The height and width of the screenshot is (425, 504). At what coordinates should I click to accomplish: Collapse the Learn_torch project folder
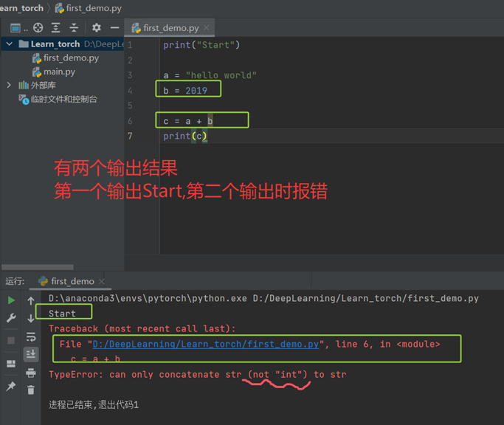pyautogui.click(x=10, y=44)
